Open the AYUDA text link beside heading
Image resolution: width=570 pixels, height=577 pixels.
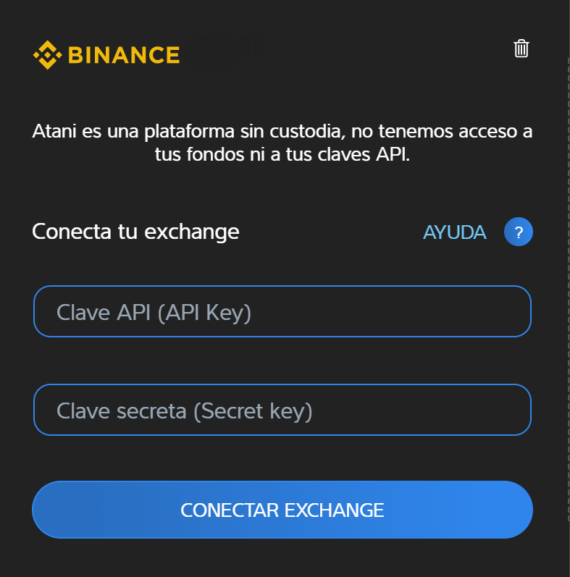[x=454, y=232]
